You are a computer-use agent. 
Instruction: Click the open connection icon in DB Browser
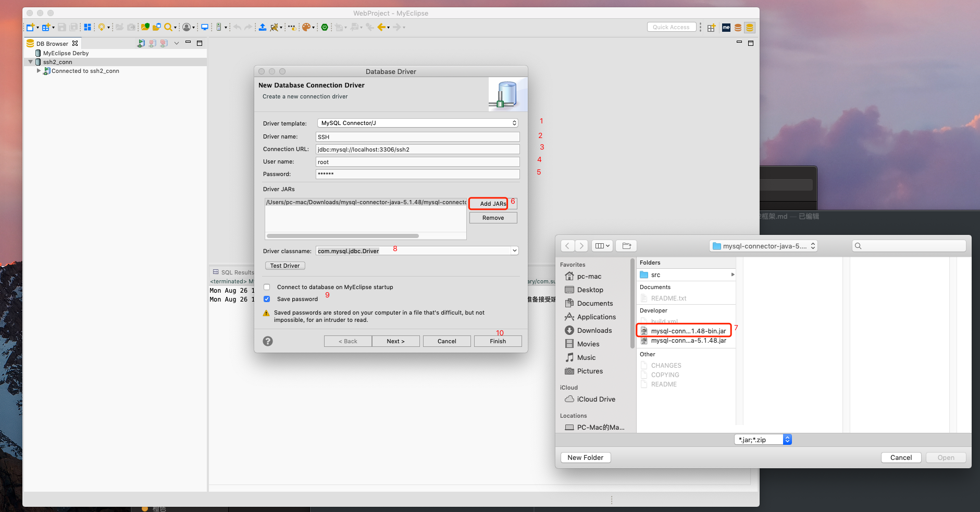click(141, 43)
